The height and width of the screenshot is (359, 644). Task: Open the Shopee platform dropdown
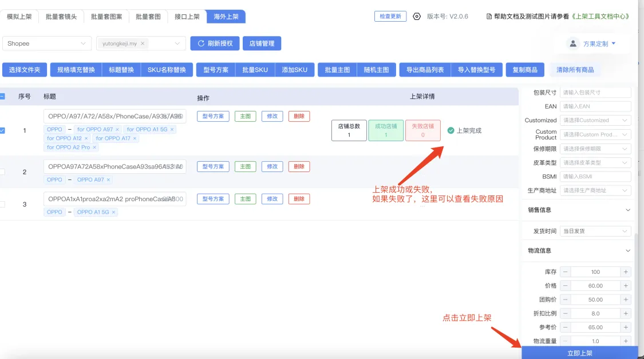point(46,43)
